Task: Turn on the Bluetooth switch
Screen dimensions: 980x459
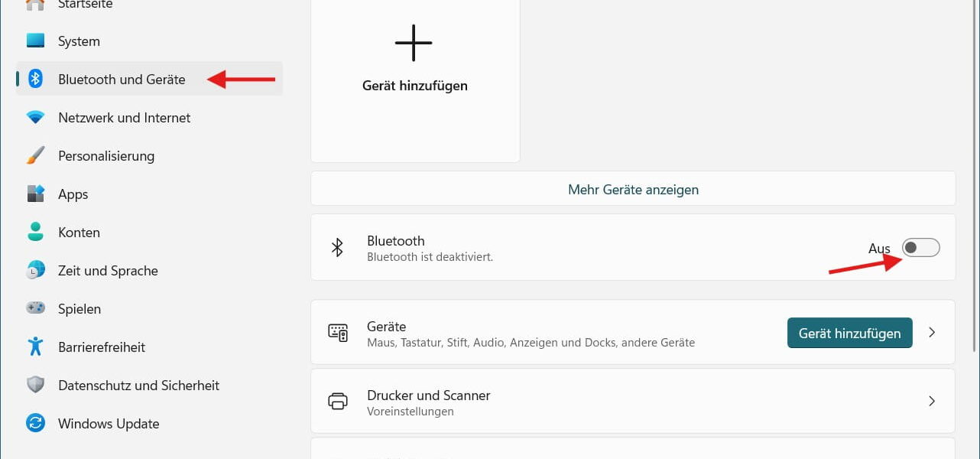Action: [921, 247]
